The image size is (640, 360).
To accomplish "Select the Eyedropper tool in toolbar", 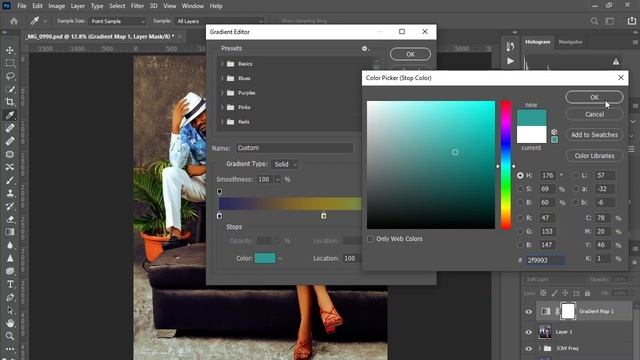I will [x=10, y=115].
